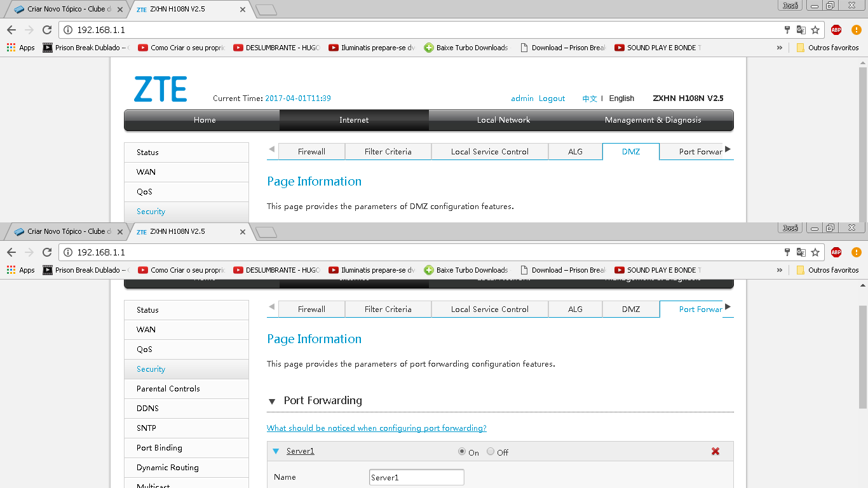Bookmark the page with the star in lower window
The width and height of the screenshot is (868, 488).
(815, 252)
